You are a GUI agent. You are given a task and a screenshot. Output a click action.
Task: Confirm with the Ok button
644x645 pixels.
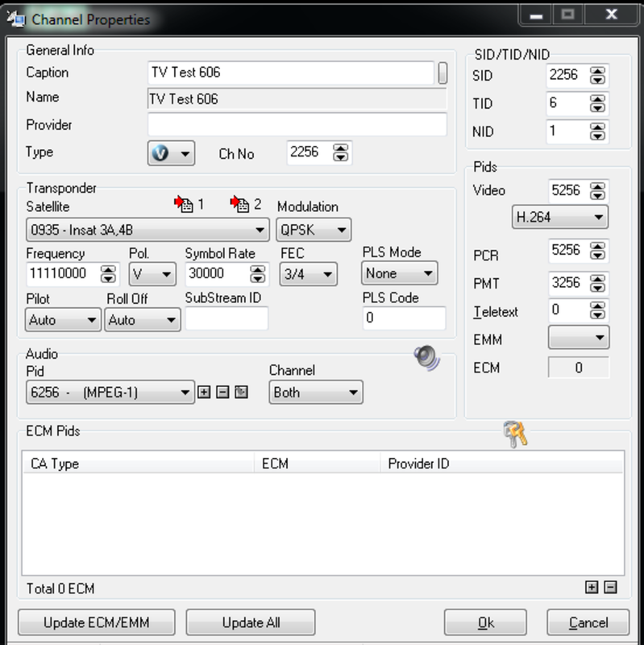485,622
